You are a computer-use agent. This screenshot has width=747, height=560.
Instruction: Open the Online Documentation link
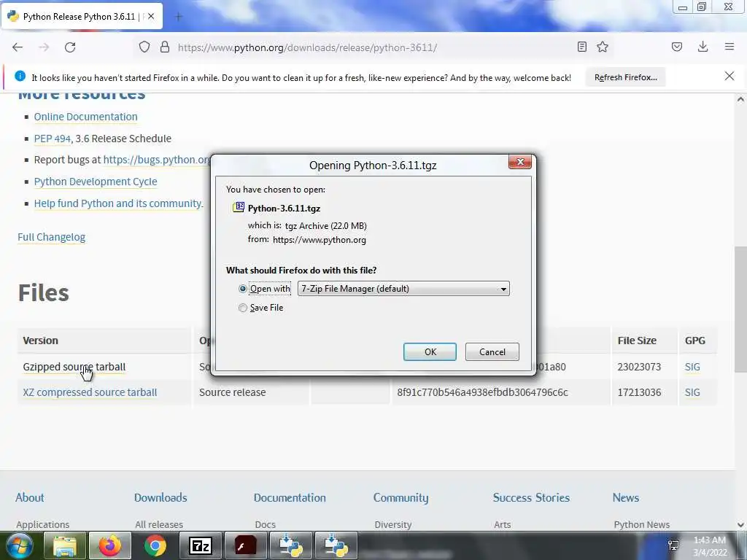click(86, 117)
